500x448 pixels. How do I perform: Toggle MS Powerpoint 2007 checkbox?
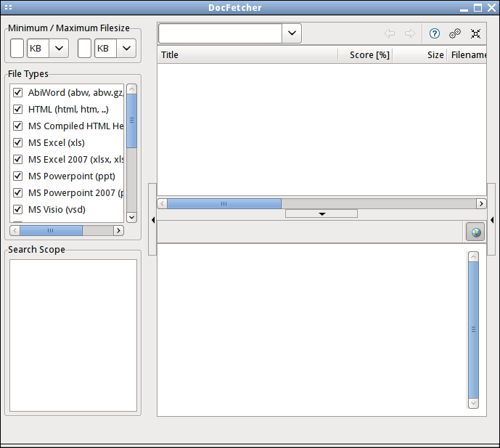tap(17, 192)
